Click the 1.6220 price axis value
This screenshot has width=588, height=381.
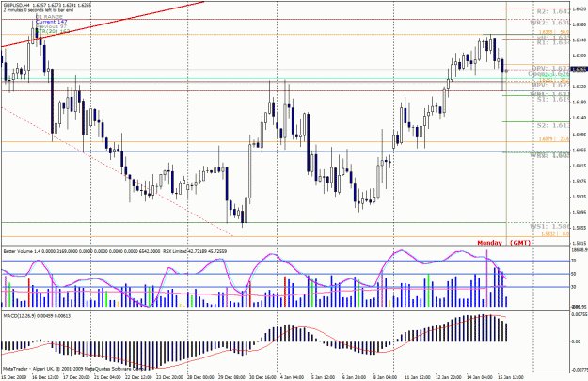coord(579,87)
